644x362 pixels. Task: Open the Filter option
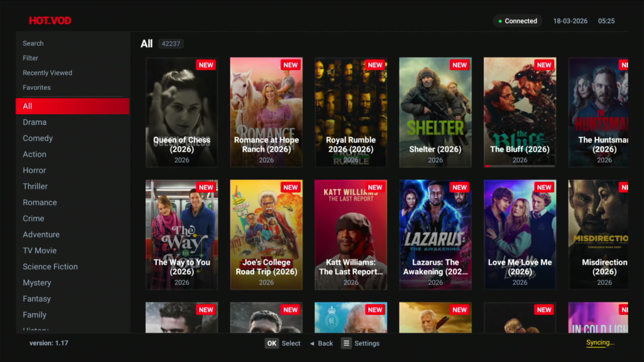(x=31, y=58)
